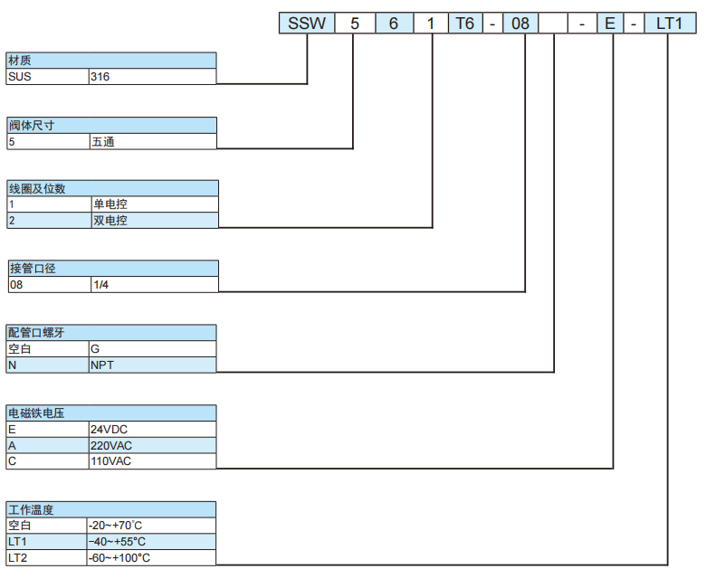Click the 接管口径 header
Image resolution: width=716 pixels, height=588 pixels.
(112, 269)
